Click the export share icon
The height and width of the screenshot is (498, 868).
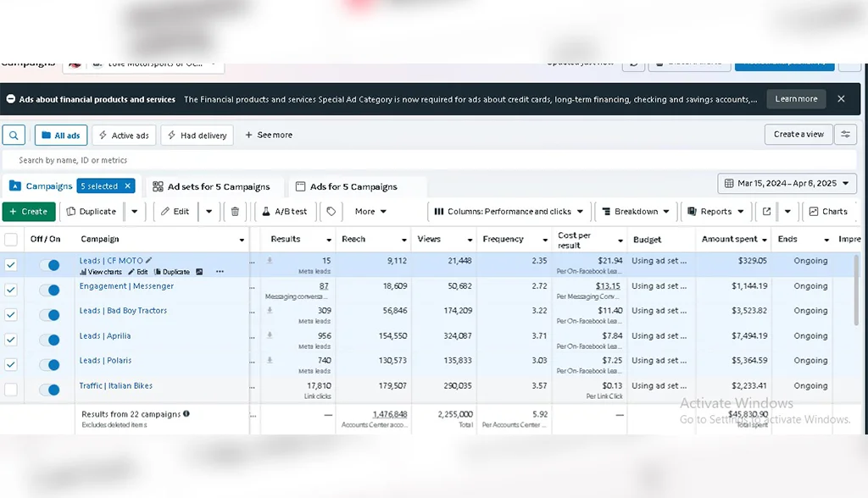pos(766,212)
